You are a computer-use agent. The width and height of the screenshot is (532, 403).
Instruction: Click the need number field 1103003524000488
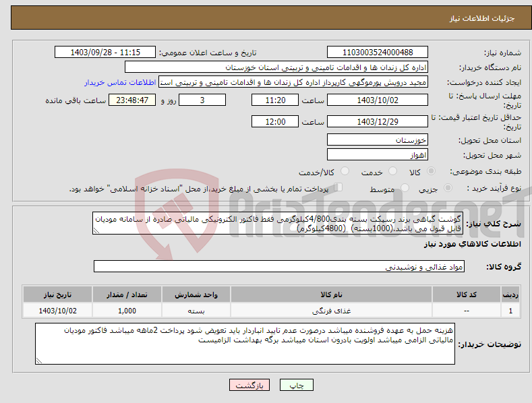coord(378,53)
